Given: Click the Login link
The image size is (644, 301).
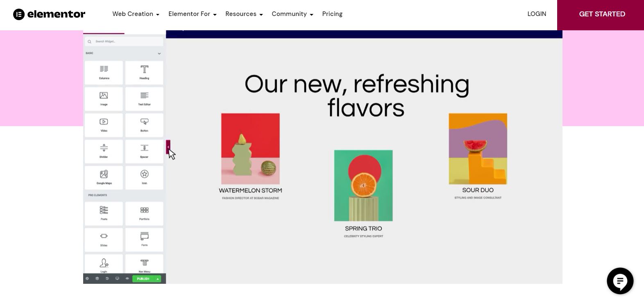Looking at the screenshot, I should tap(537, 14).
